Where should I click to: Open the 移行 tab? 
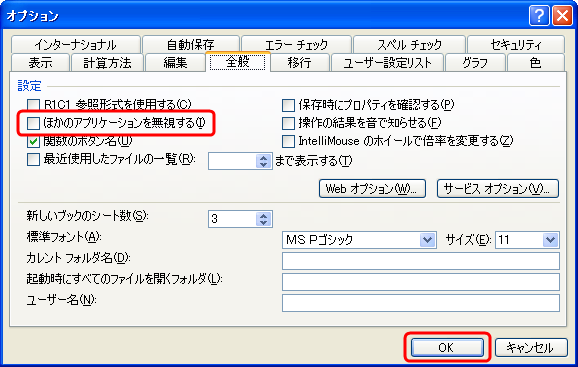point(299,62)
